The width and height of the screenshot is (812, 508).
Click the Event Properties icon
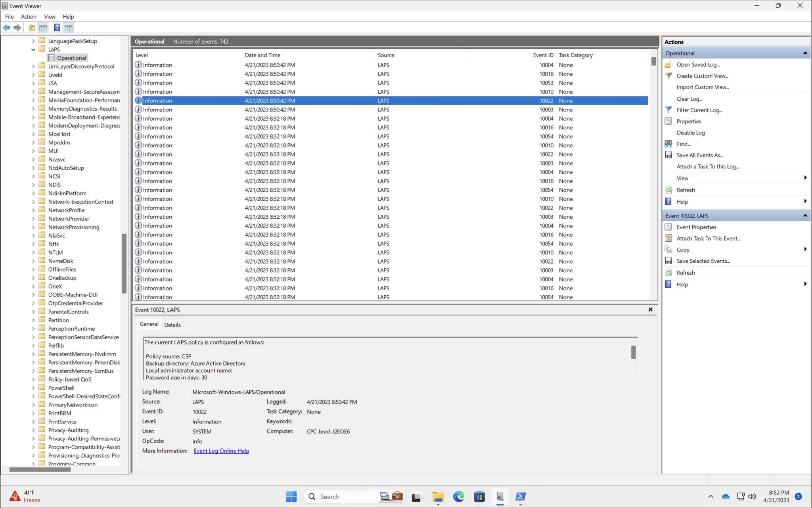click(x=668, y=227)
